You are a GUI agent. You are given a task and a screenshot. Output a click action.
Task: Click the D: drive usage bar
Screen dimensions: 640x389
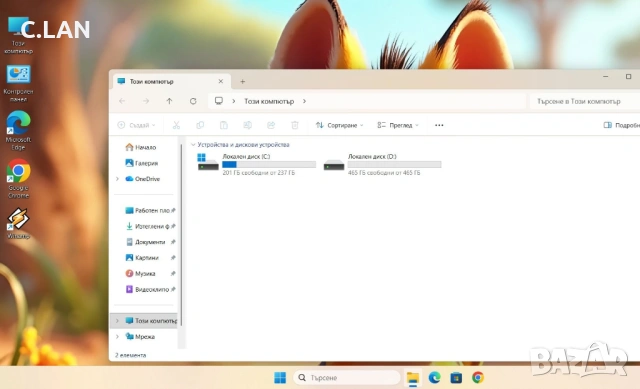(394, 164)
